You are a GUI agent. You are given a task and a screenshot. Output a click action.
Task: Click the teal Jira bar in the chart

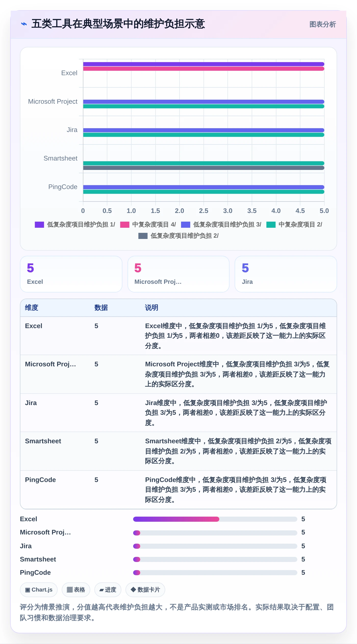[203, 135]
